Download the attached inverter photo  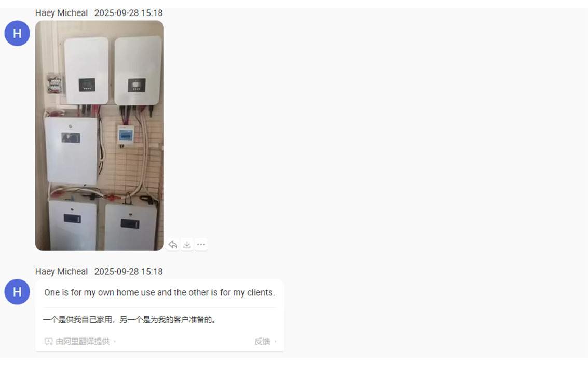[187, 245]
